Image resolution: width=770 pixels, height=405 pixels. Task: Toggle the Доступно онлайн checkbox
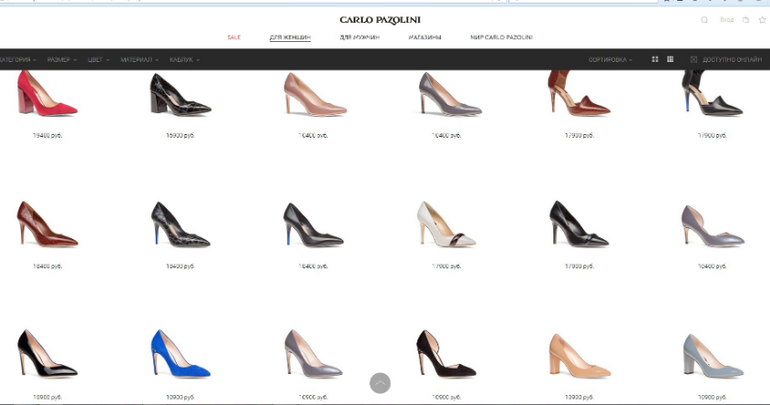pos(694,60)
